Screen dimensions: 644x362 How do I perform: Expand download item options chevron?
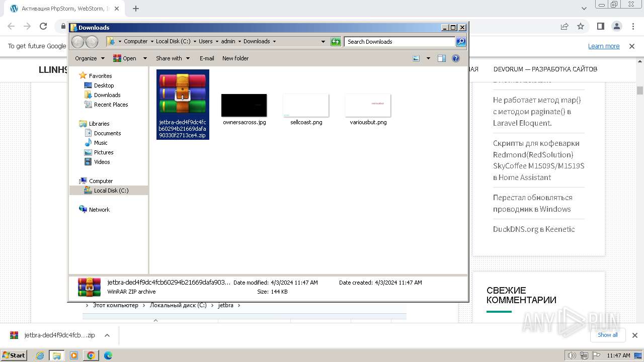coord(107,335)
